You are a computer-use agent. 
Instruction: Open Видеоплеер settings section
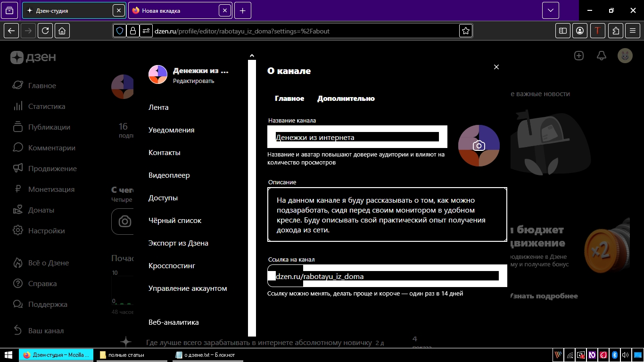169,175
